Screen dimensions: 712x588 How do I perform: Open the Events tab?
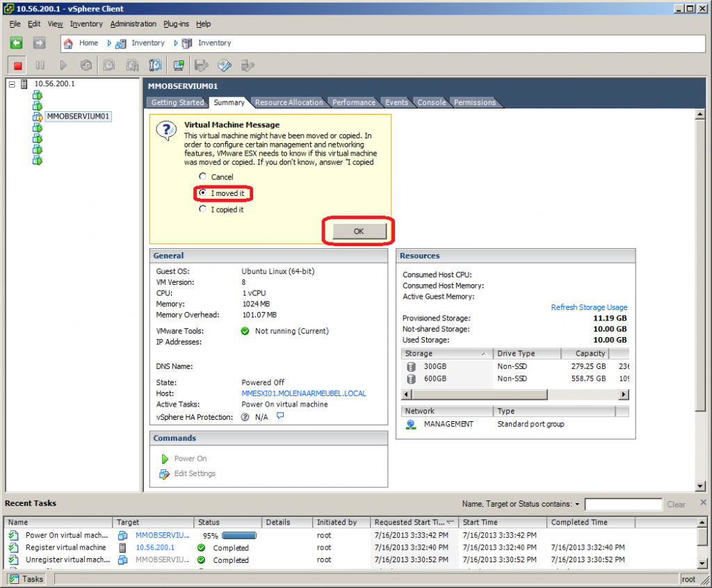click(x=396, y=103)
